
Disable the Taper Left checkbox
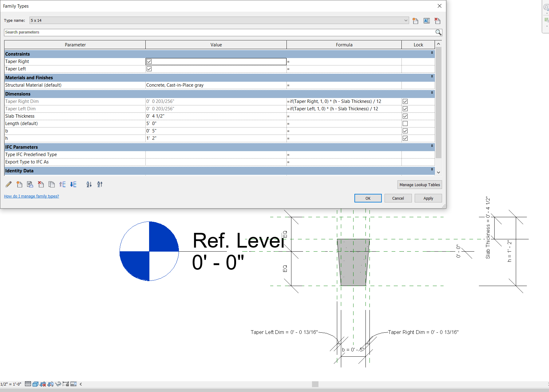(149, 69)
